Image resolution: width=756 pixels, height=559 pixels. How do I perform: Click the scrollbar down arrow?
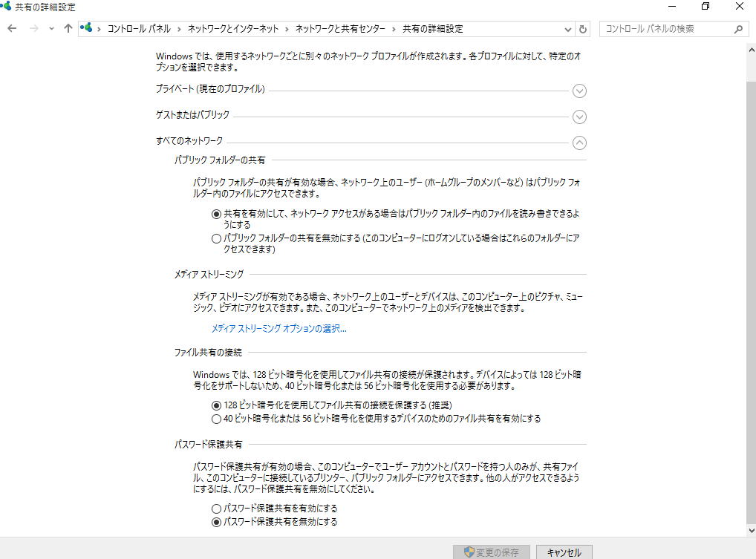[752, 531]
